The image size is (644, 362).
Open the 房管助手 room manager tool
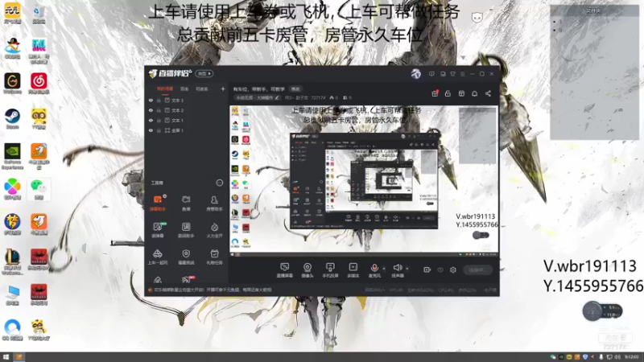214,204
